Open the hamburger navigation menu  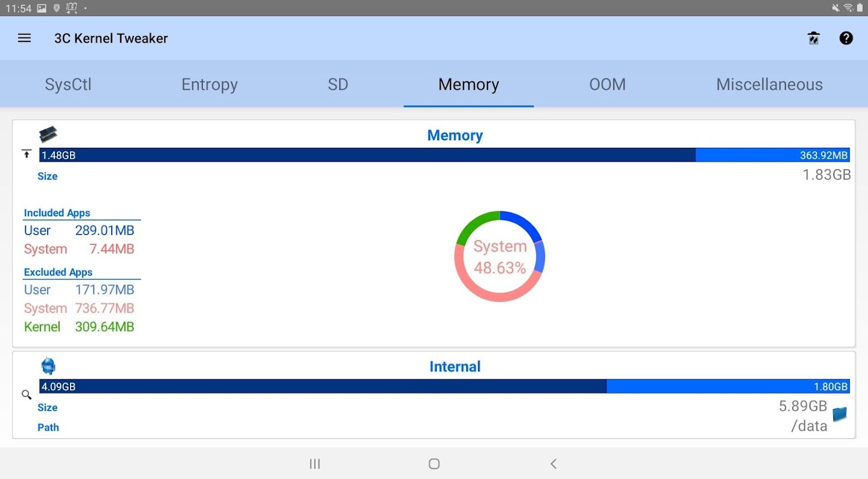[x=24, y=38]
